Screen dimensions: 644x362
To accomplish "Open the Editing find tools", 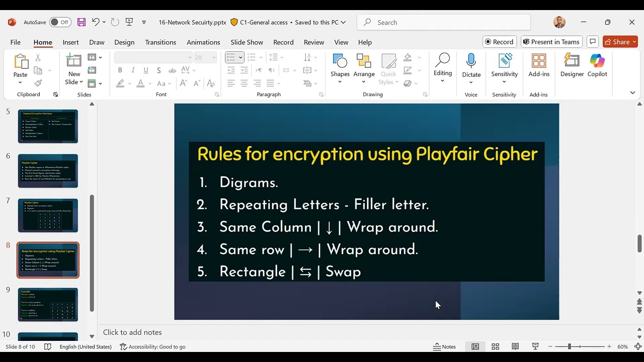I will pos(443,68).
